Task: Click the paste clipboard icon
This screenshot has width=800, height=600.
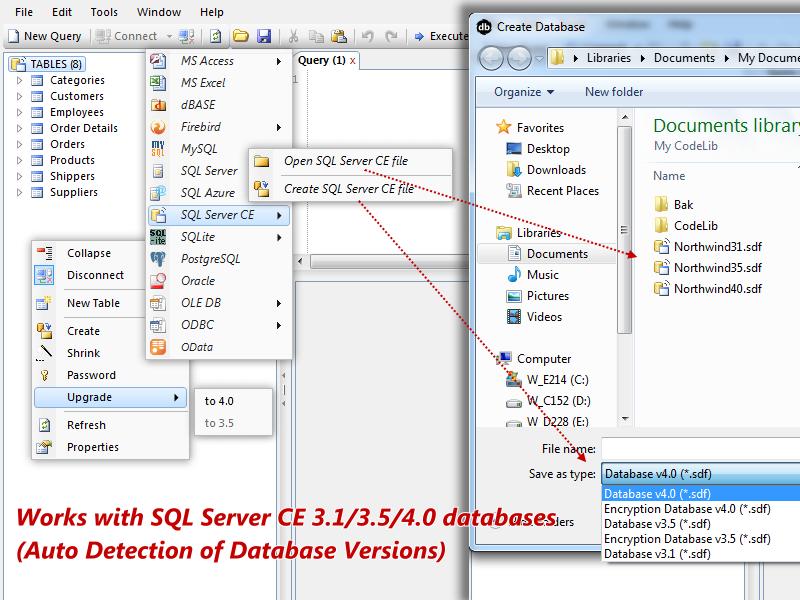Action: click(339, 36)
